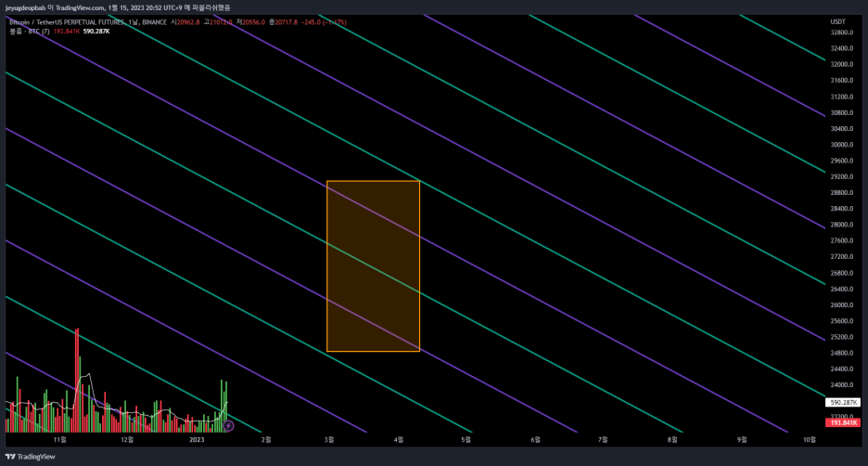Viewport: 868px width, 466px height.
Task: Click the 28000.0 price axis label
Action: pos(841,225)
